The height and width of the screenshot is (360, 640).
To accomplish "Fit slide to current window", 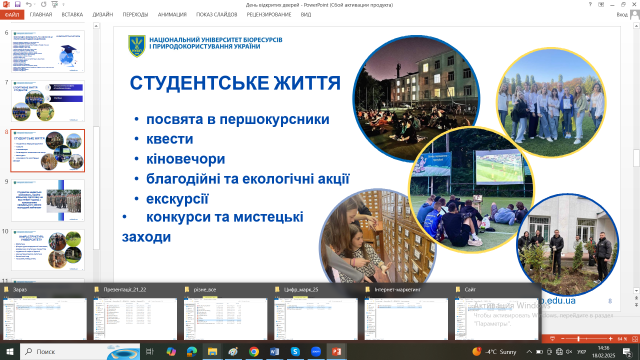I will (x=635, y=339).
